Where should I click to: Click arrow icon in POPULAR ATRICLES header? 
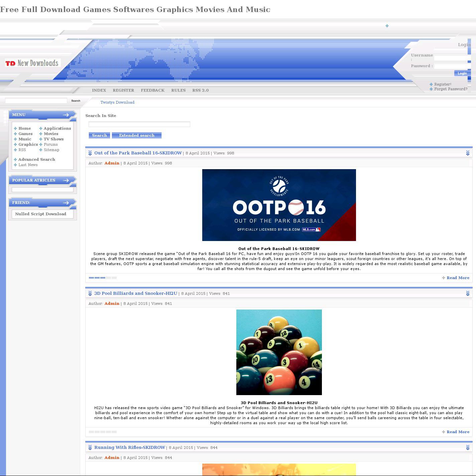coord(66,181)
